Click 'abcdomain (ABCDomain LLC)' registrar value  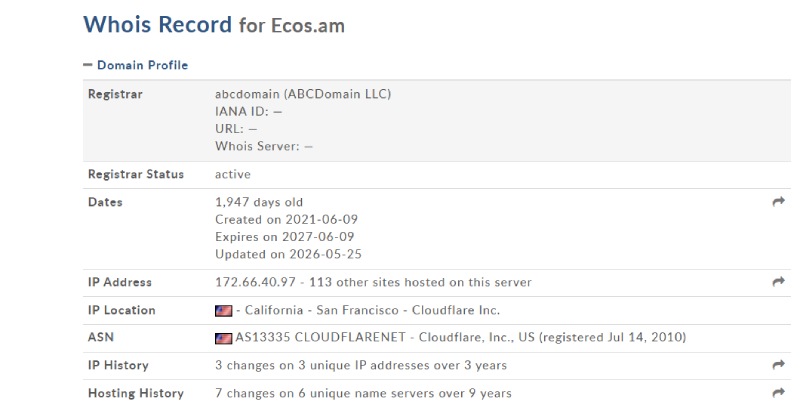[x=303, y=94]
